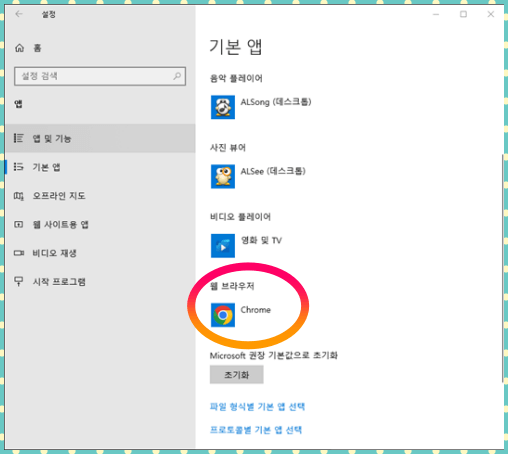Click the 기본 앱 page heading
This screenshot has width=508, height=454.
[236, 47]
